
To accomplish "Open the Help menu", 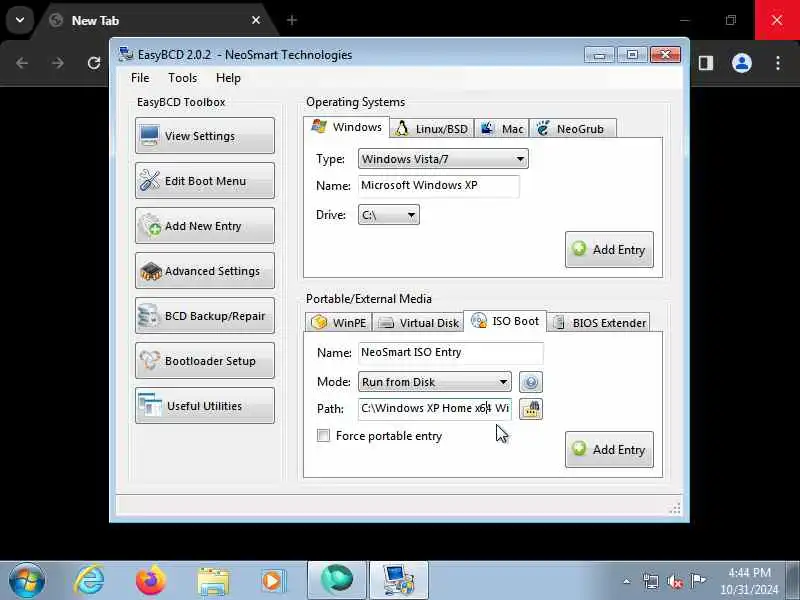I will (x=228, y=78).
